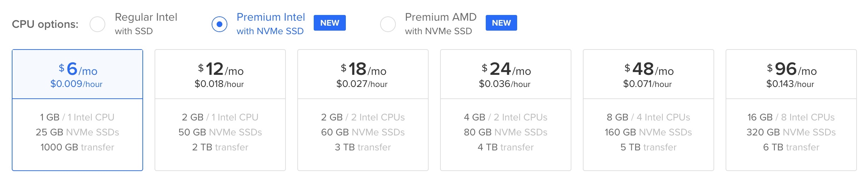Click the $0.018/hour price text

click(219, 84)
